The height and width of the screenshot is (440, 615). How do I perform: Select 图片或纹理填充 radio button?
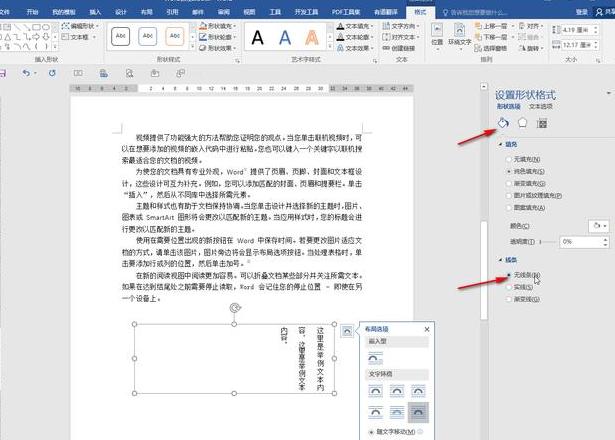pyautogui.click(x=509, y=195)
